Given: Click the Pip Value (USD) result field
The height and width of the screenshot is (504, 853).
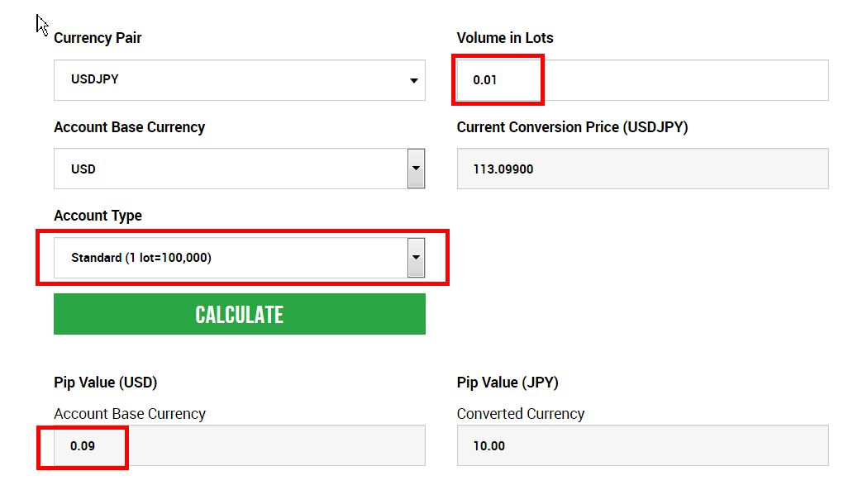Looking at the screenshot, I should point(239,446).
